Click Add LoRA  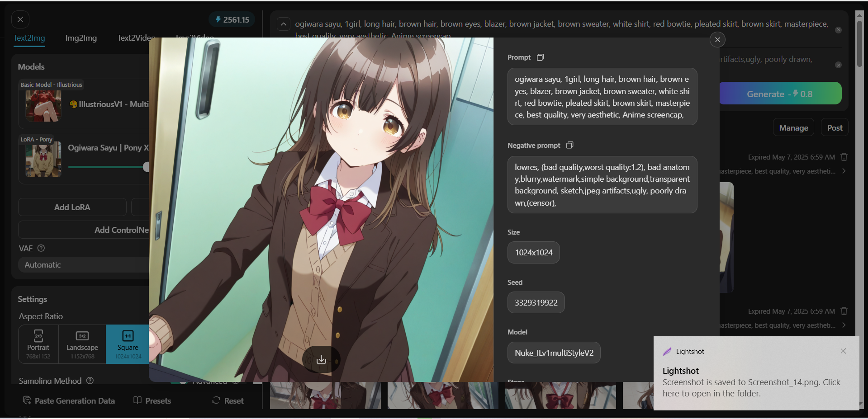[x=72, y=207]
